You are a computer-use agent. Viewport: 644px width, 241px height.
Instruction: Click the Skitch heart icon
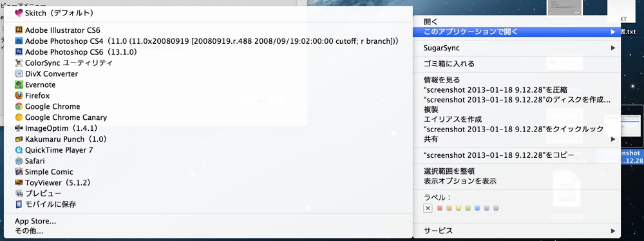pos(19,13)
